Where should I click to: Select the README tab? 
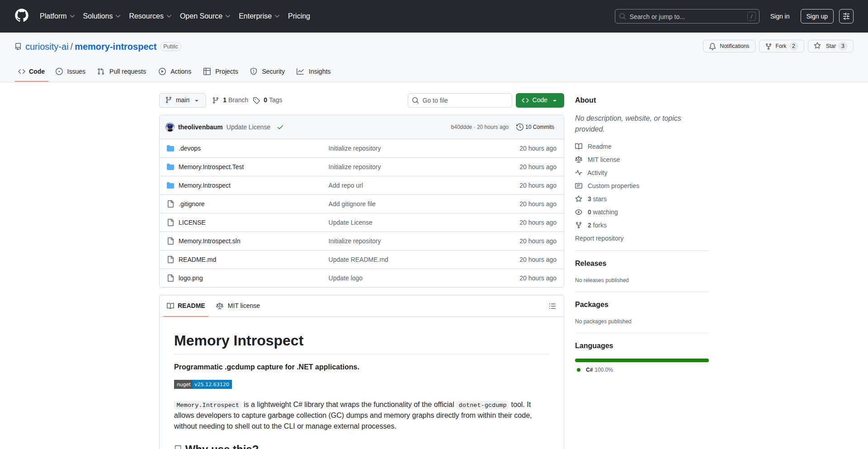pyautogui.click(x=186, y=306)
